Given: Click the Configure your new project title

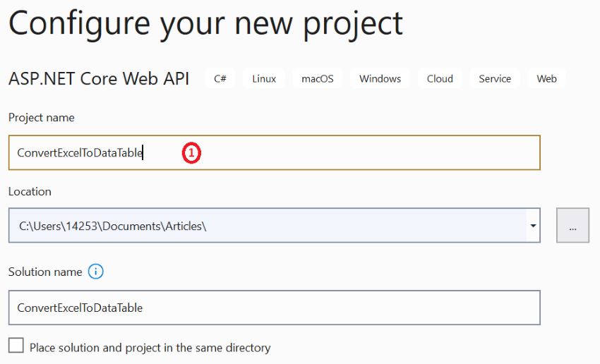Looking at the screenshot, I should (x=205, y=25).
